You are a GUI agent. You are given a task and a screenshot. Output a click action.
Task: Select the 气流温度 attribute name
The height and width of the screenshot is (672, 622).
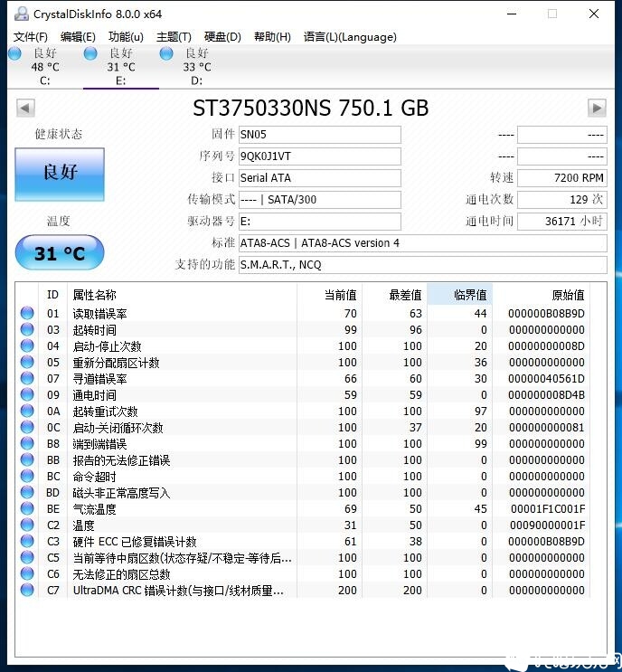pyautogui.click(x=94, y=509)
